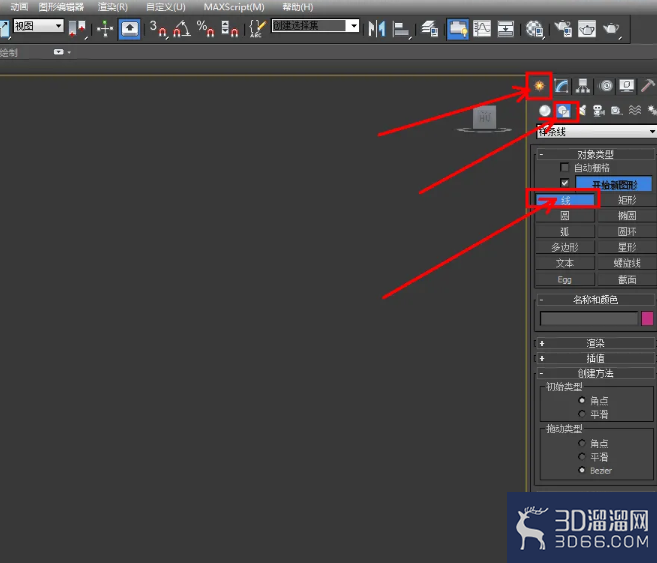Enable the 自动栅格 checkbox
This screenshot has height=563, width=657.
(564, 168)
